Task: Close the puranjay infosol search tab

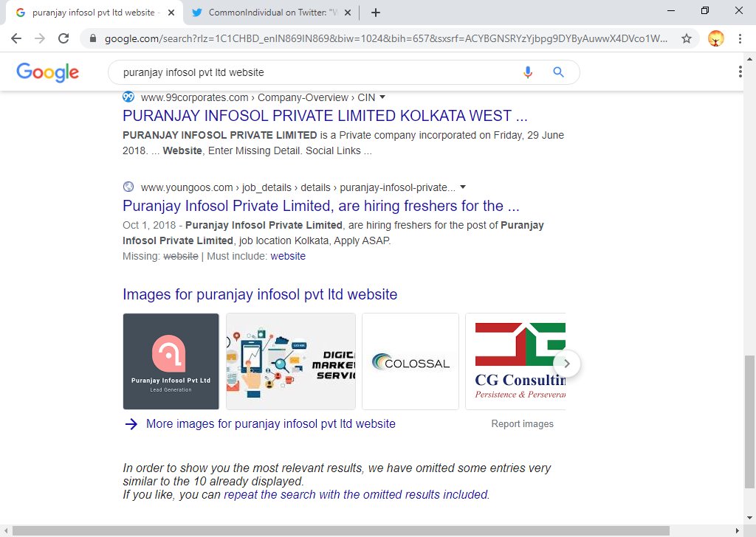Action: [x=171, y=13]
